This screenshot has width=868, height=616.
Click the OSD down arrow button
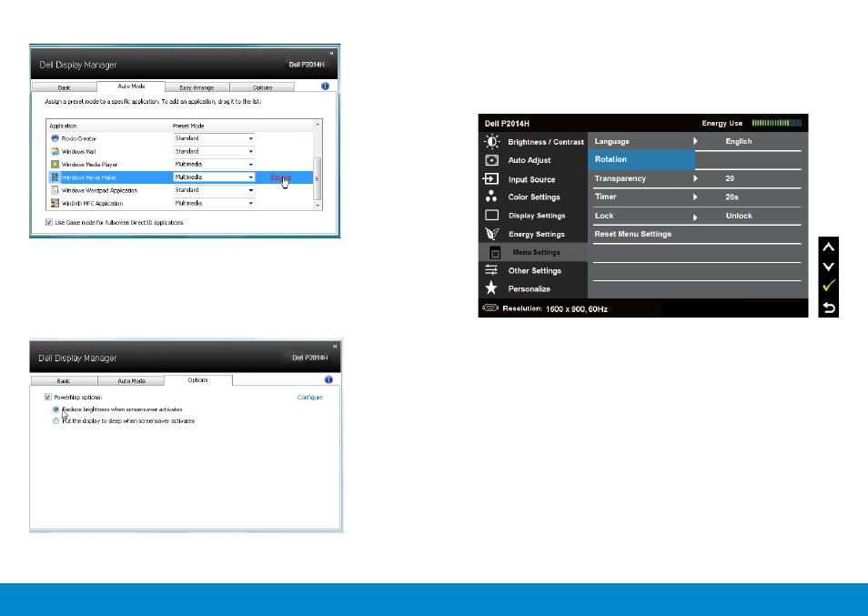tap(829, 267)
